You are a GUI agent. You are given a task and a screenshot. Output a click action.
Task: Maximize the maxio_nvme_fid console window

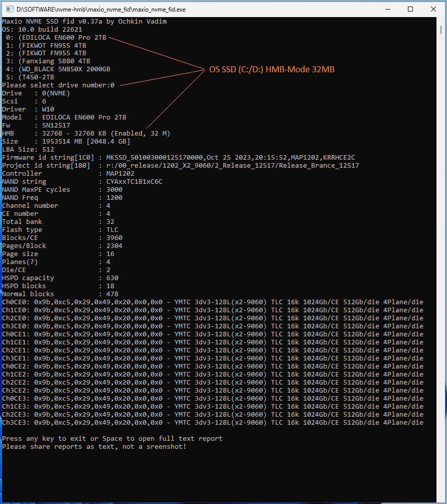pos(410,10)
